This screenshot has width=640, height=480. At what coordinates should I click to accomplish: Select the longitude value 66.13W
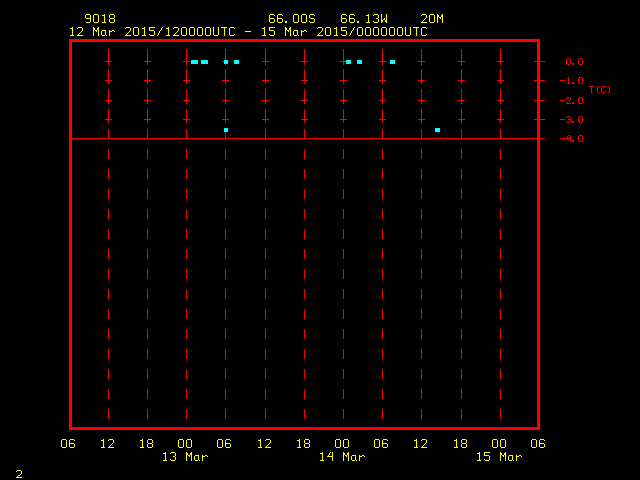point(364,19)
